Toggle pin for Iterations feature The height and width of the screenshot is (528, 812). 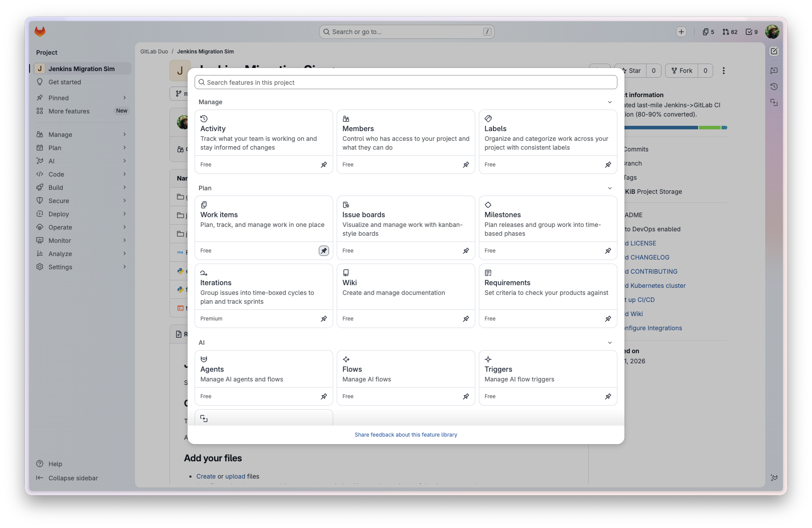(x=324, y=319)
